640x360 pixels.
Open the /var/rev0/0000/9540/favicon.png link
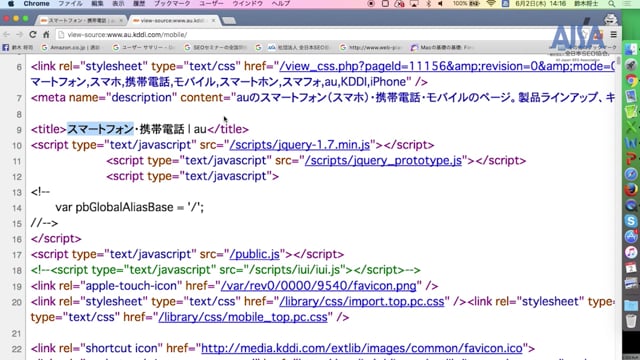(x=318, y=286)
